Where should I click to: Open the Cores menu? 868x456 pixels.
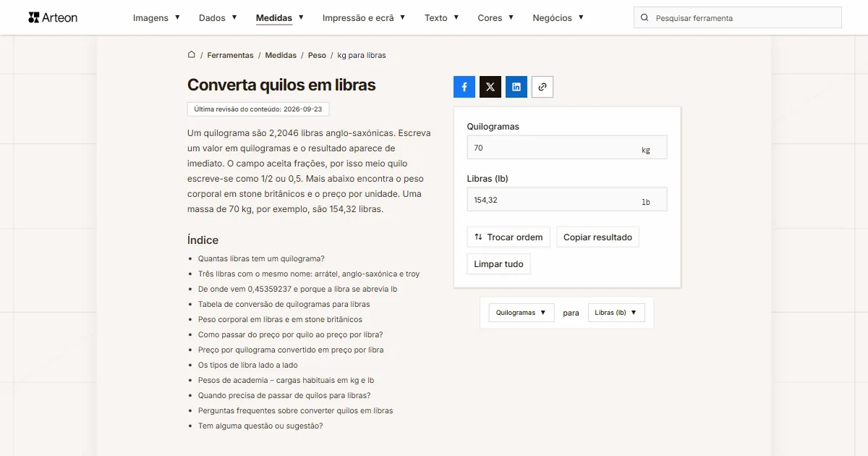tap(496, 17)
